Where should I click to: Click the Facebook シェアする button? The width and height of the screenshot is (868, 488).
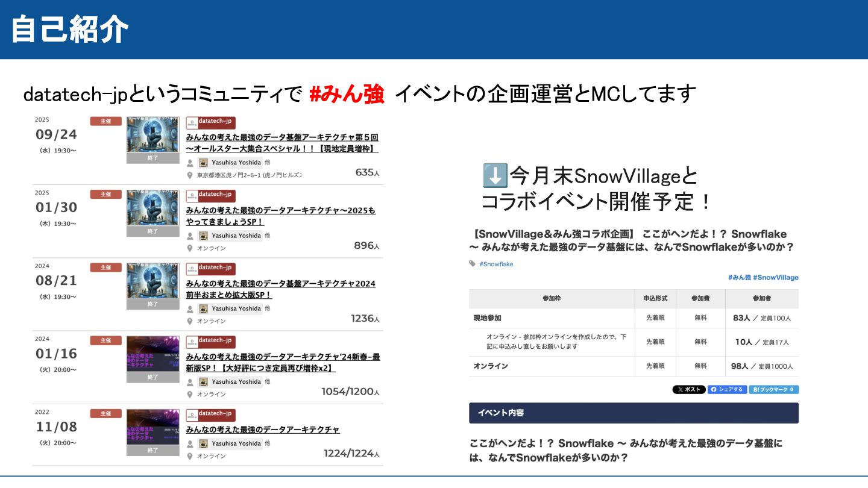coord(728,390)
